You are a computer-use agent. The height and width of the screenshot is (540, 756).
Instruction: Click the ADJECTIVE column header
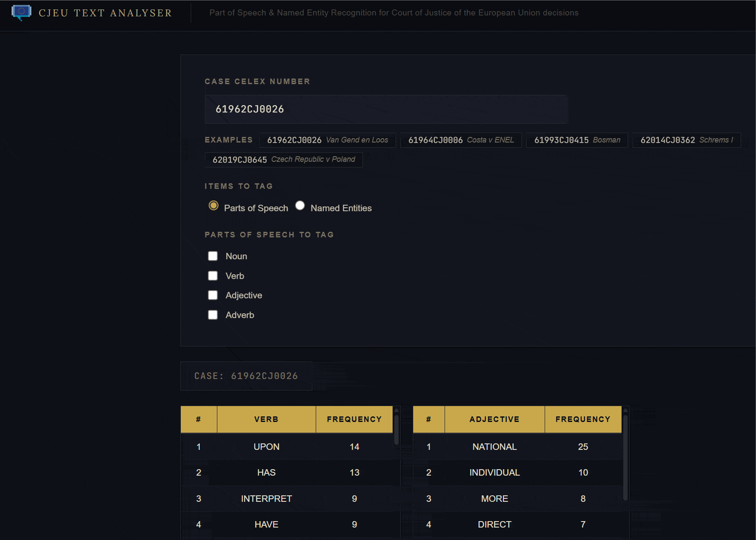(x=494, y=419)
